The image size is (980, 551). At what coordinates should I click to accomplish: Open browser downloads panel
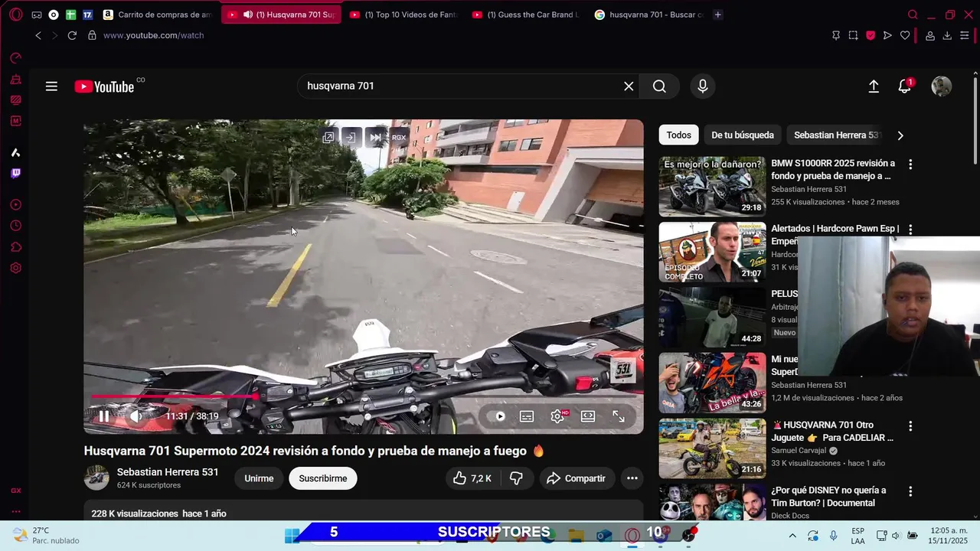pyautogui.click(x=947, y=35)
